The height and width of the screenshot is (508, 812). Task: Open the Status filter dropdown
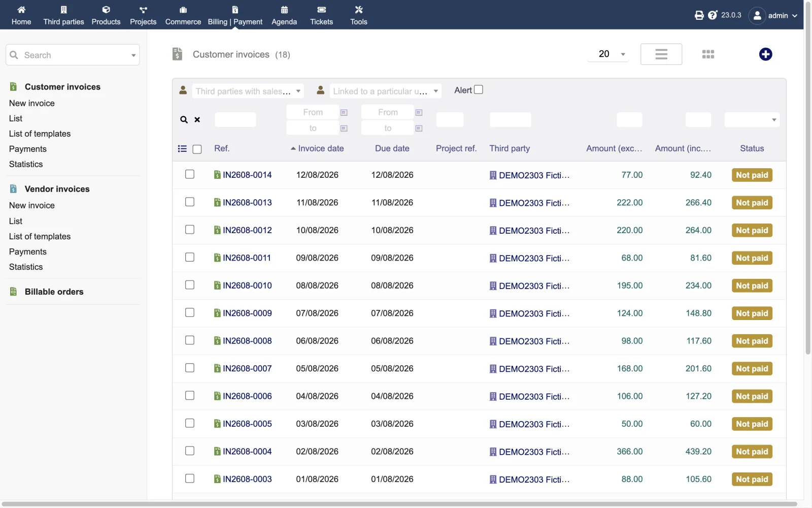(752, 120)
